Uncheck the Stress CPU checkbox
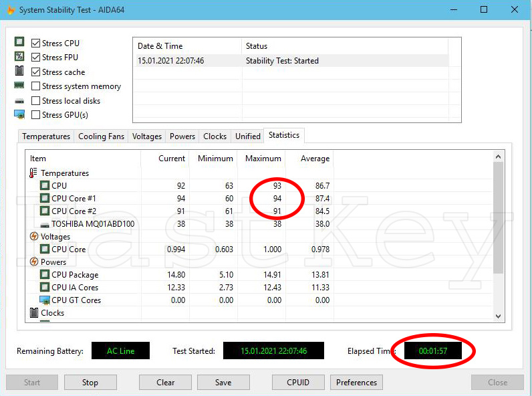 (35, 43)
